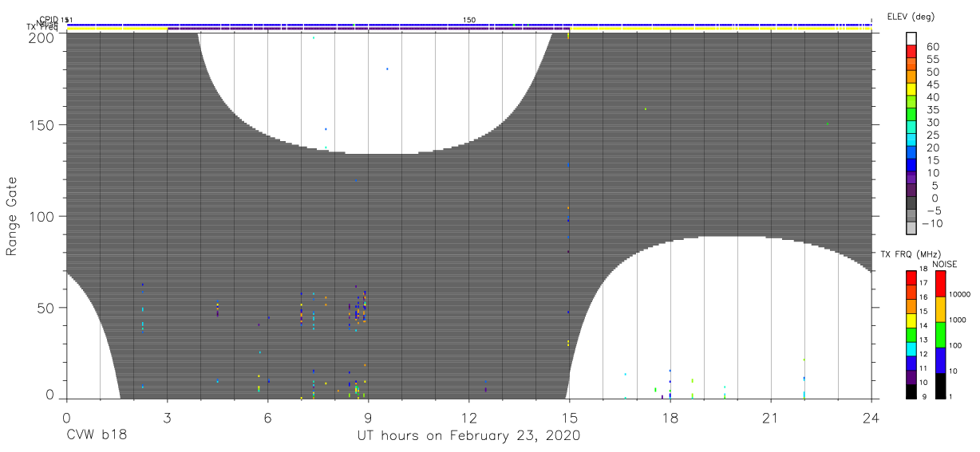The width and height of the screenshot is (980, 452).
Task: Click the y-axis tick label '200'
Action: tap(41, 37)
